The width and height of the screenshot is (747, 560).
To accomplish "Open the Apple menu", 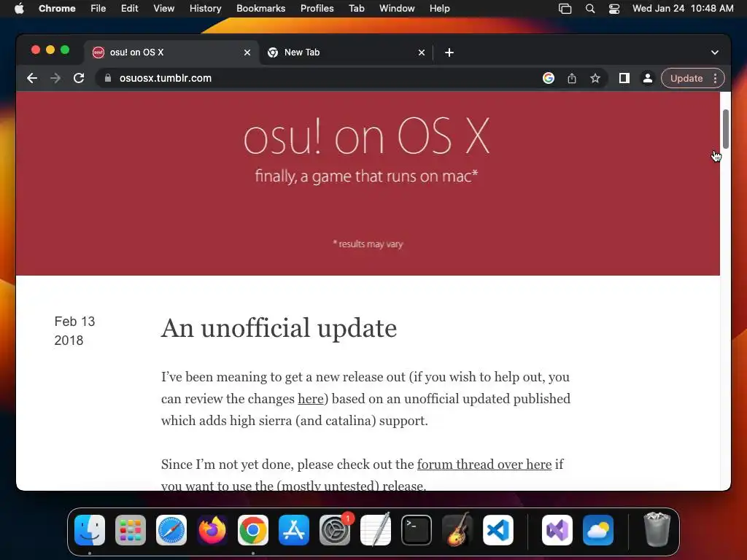I will click(19, 9).
